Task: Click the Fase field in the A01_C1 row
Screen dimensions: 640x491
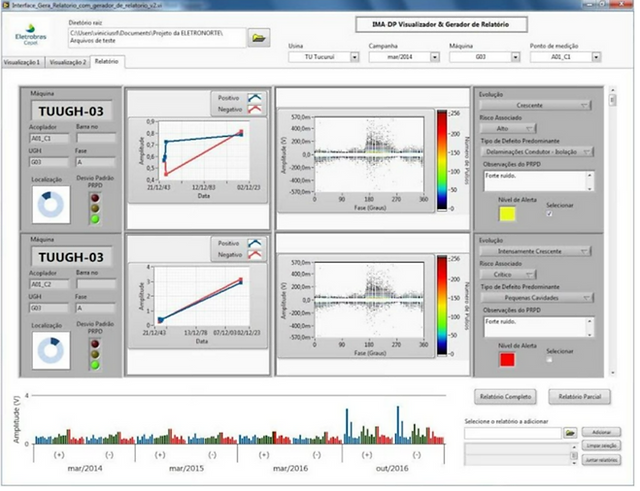Action: click(x=96, y=162)
